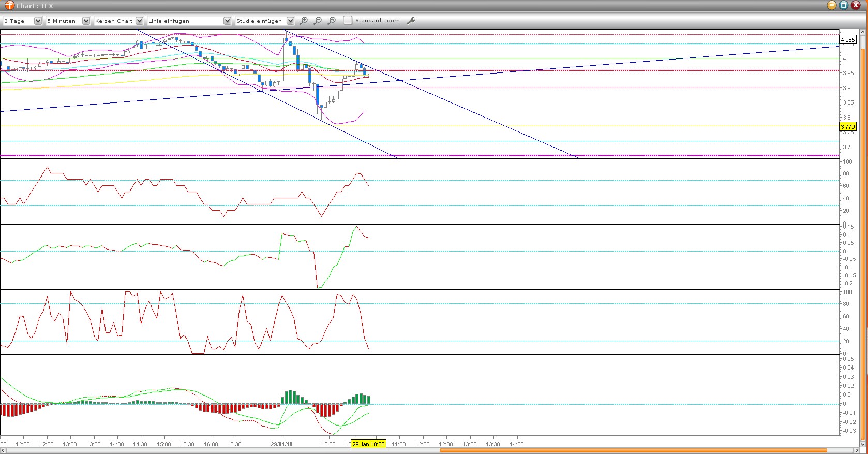Viewport: 868px width, 454px height.
Task: Click the 'Standard Zoom' label text
Action: (x=378, y=21)
